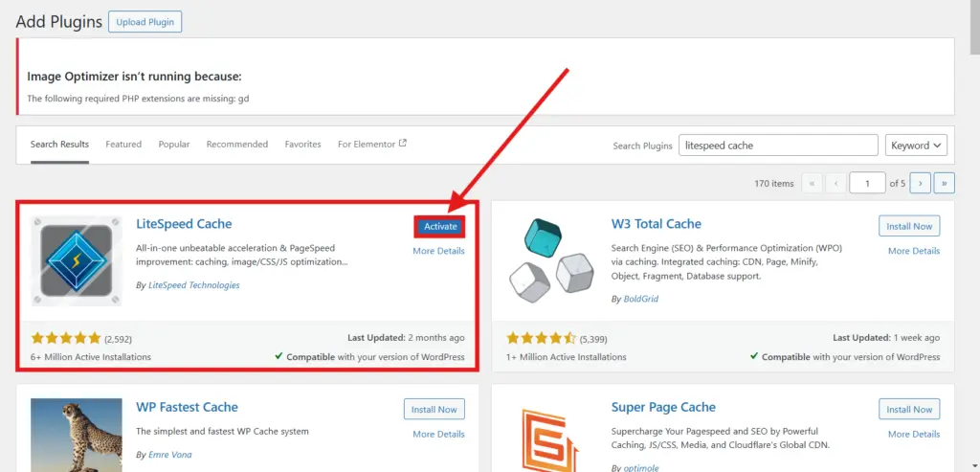This screenshot has height=472, width=980.
Task: Upload a plugin with Upload Plugin button
Action: 145,22
